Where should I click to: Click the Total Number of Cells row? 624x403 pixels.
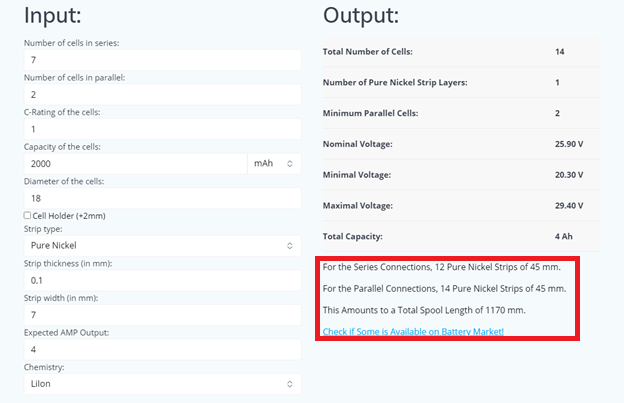coord(458,51)
